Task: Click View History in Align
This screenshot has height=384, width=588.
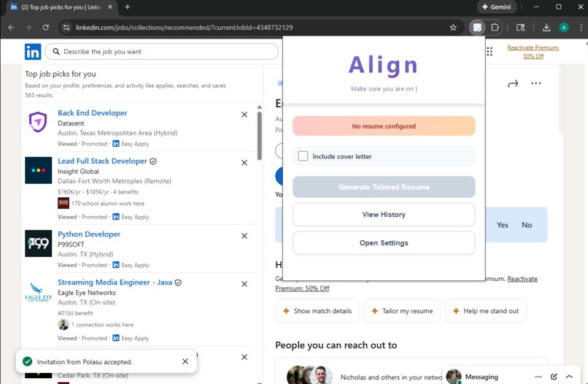Action: click(x=384, y=215)
